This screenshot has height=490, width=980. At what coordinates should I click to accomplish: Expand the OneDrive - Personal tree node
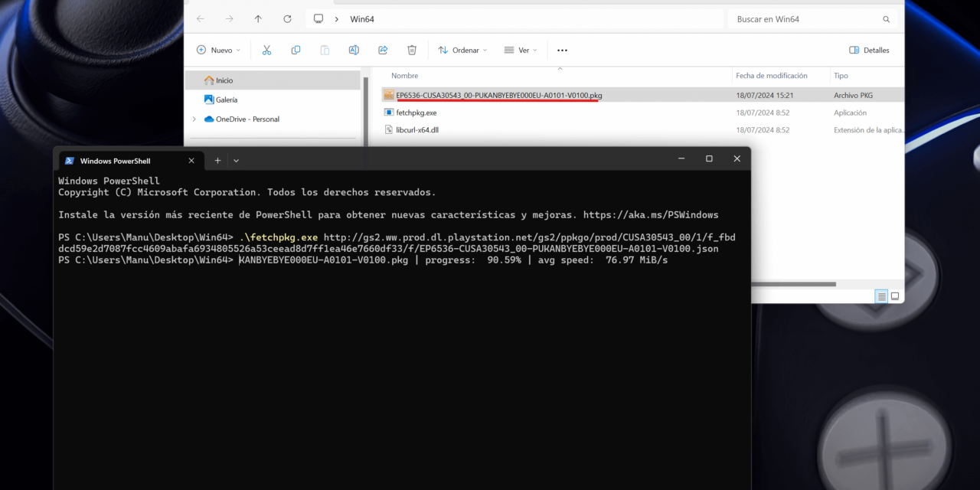(x=194, y=119)
